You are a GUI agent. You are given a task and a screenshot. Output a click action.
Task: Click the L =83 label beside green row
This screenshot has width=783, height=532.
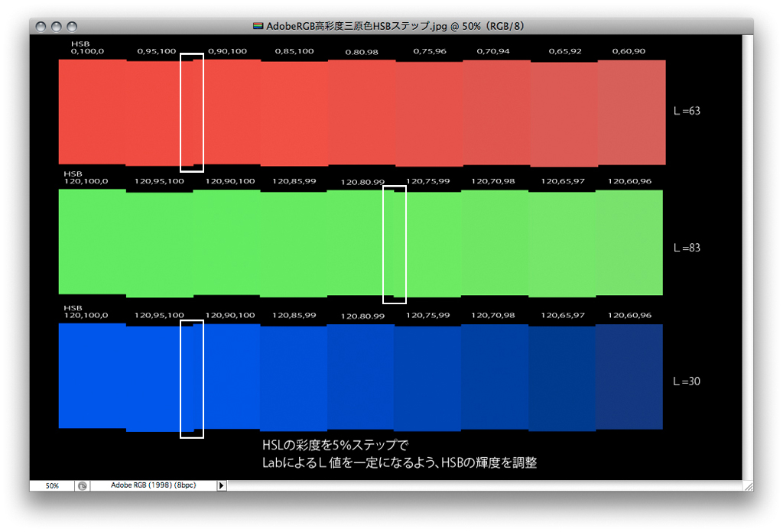coord(687,248)
